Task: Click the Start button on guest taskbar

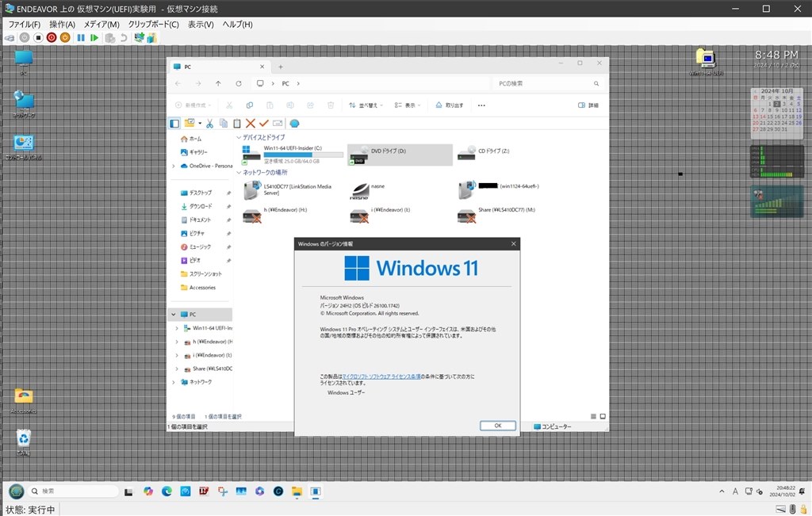Action: click(x=17, y=491)
